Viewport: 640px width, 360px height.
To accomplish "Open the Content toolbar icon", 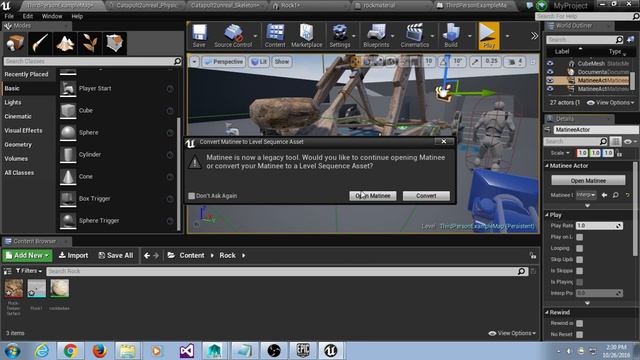I will (x=275, y=36).
